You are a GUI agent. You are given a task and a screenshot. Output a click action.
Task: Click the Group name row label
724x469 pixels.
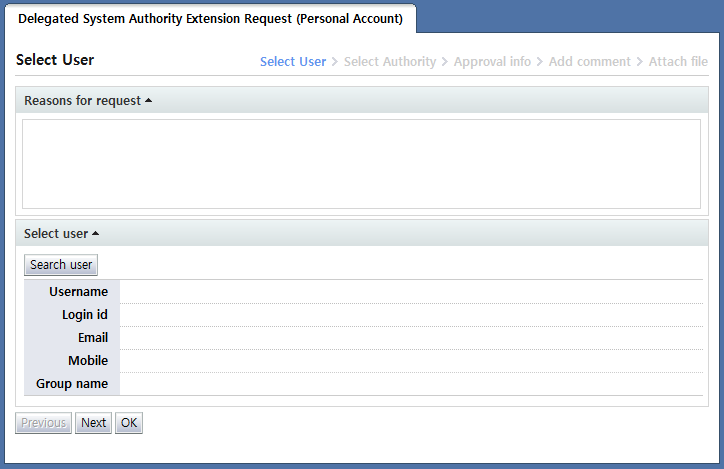tap(72, 384)
